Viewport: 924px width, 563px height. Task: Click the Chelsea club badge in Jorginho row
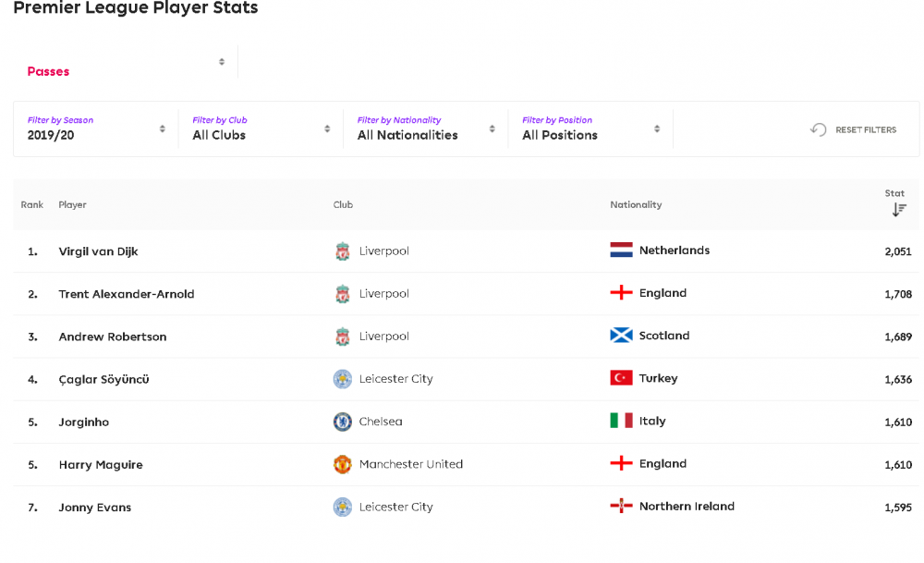point(343,422)
